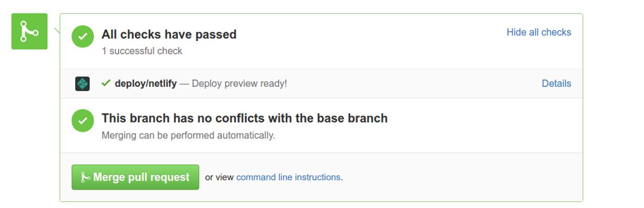Click the speech-bubble pointer beside the merge badge
Image resolution: width=644 pixels, height=208 pixels.
click(x=57, y=30)
